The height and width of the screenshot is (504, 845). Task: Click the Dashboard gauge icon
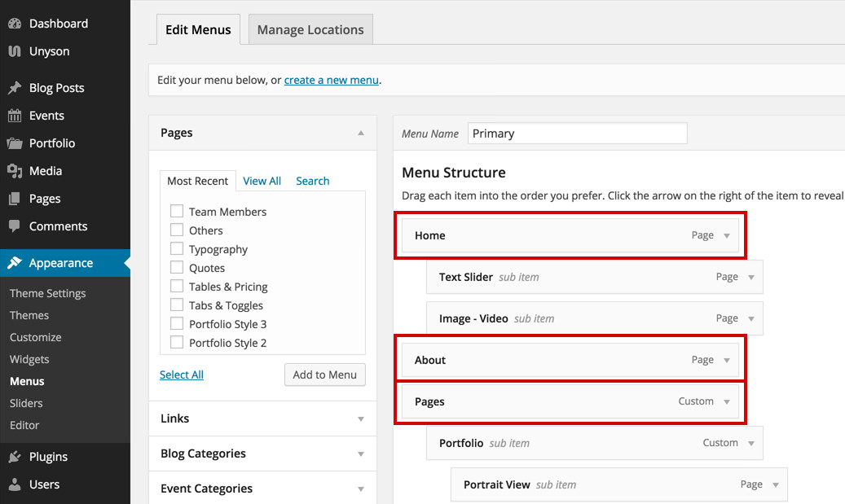[x=15, y=24]
